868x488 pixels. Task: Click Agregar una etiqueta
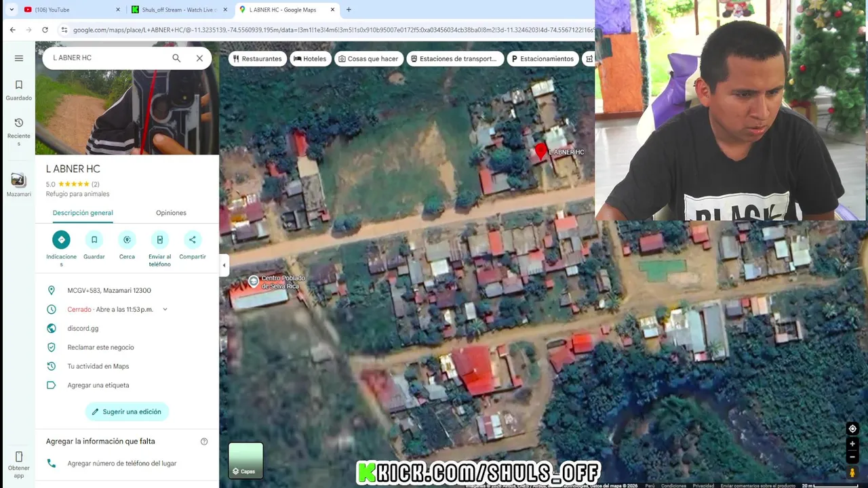click(98, 386)
